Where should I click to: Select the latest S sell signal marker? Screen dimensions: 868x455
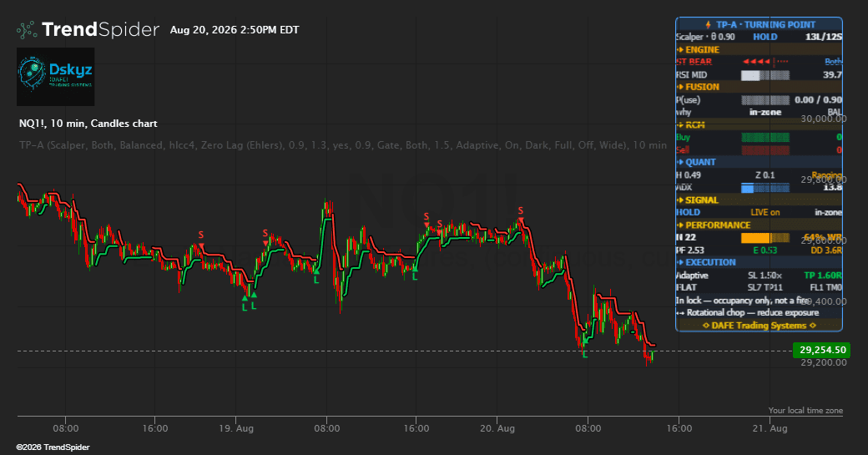tap(520, 213)
